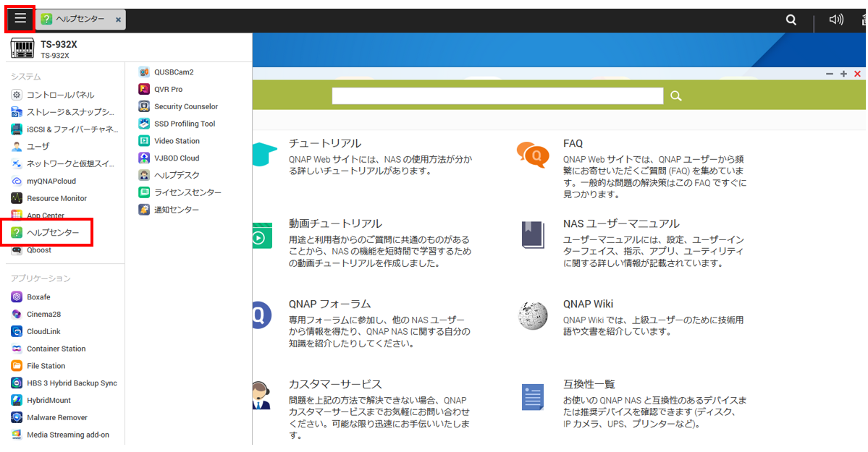Open the main menu hamburger button
868x452 pixels.
[x=20, y=19]
